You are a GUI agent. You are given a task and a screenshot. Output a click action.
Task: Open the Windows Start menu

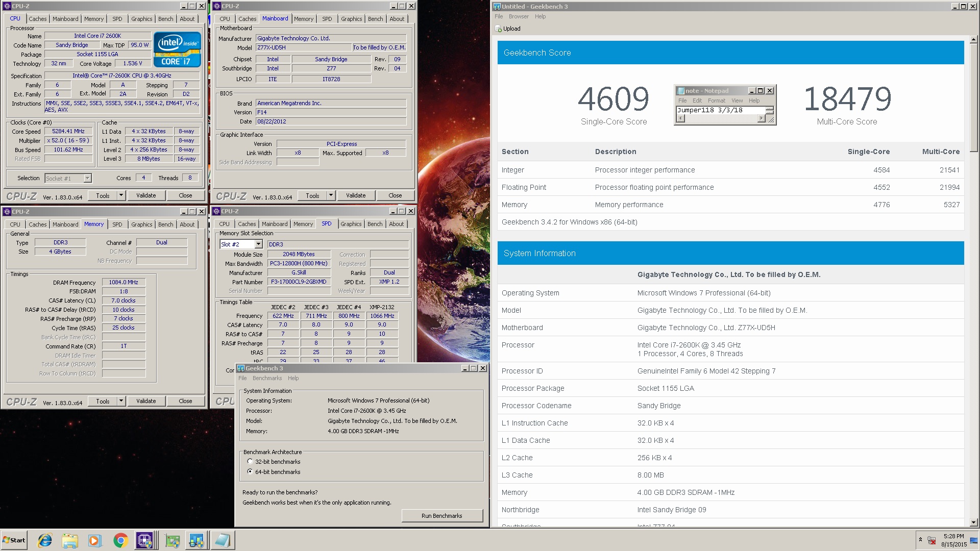pos(14,540)
